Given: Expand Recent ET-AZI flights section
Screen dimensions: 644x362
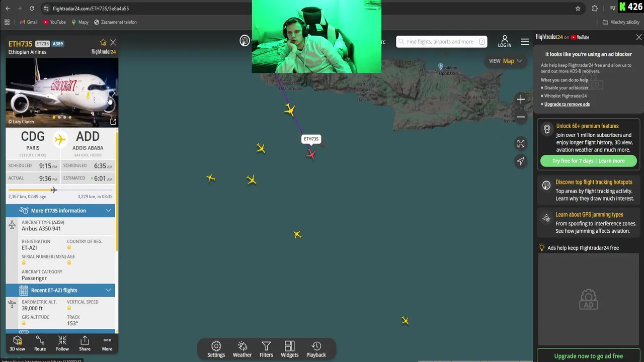Looking at the screenshot, I should pos(60,290).
